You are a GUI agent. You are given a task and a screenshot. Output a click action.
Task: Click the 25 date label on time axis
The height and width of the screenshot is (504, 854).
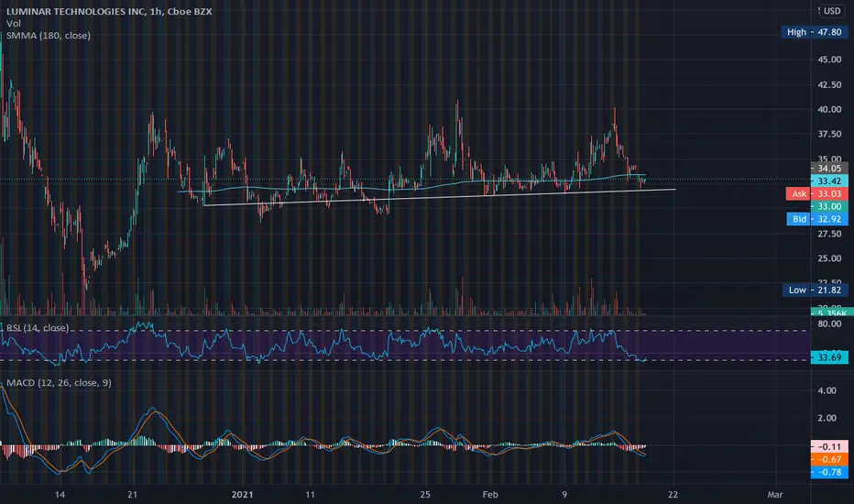[x=425, y=495]
